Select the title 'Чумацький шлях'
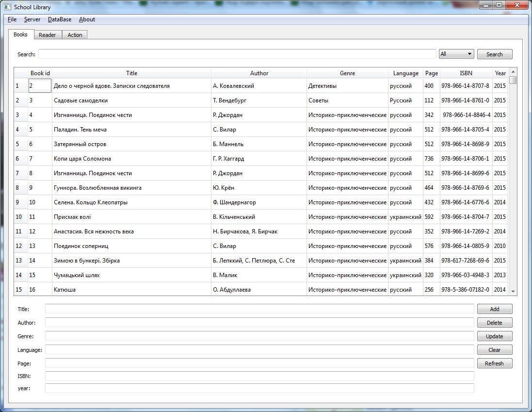 coord(131,275)
